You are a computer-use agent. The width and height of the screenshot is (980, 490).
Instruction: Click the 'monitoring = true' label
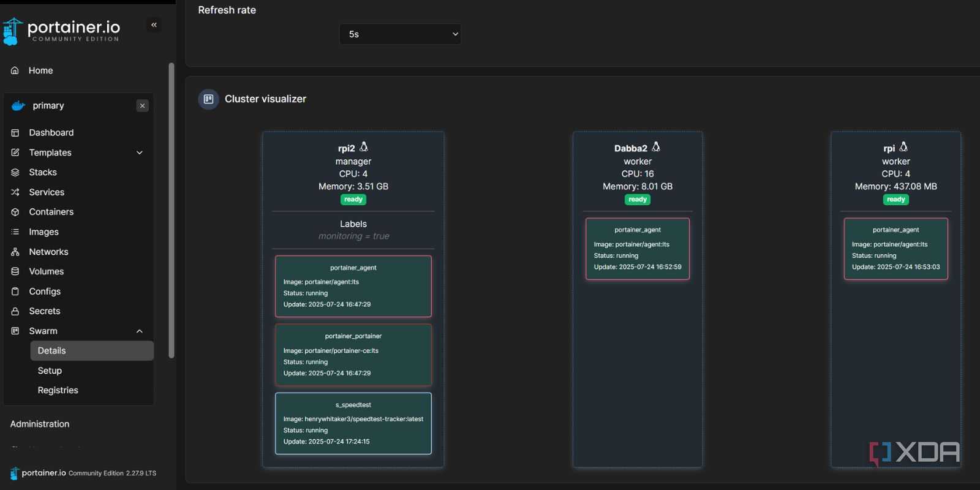tap(353, 236)
